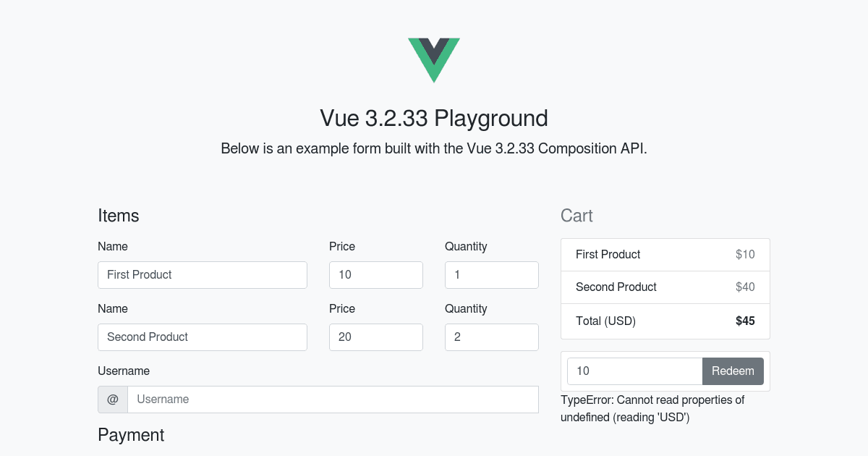868x456 pixels.
Task: Click the Total (USD) row
Action: click(x=665, y=321)
